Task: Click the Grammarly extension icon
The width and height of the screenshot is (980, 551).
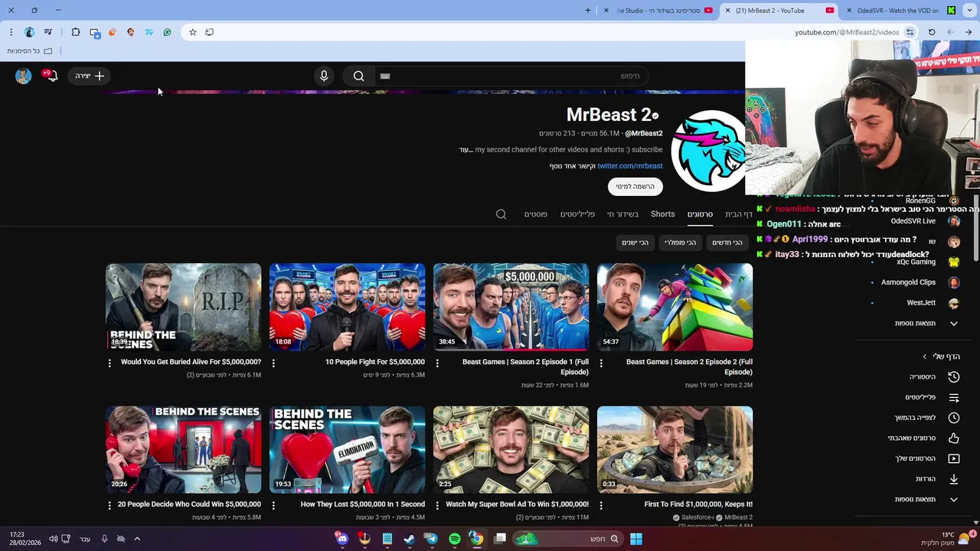Action: coord(167,32)
